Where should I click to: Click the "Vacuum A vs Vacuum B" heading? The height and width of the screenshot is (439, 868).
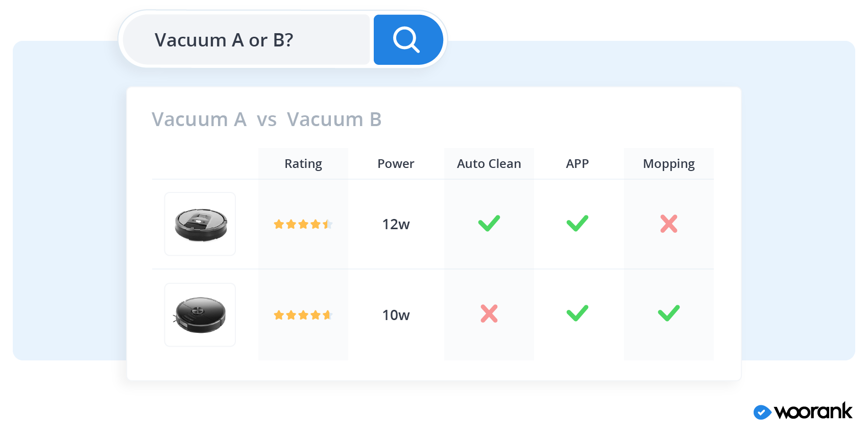267,119
